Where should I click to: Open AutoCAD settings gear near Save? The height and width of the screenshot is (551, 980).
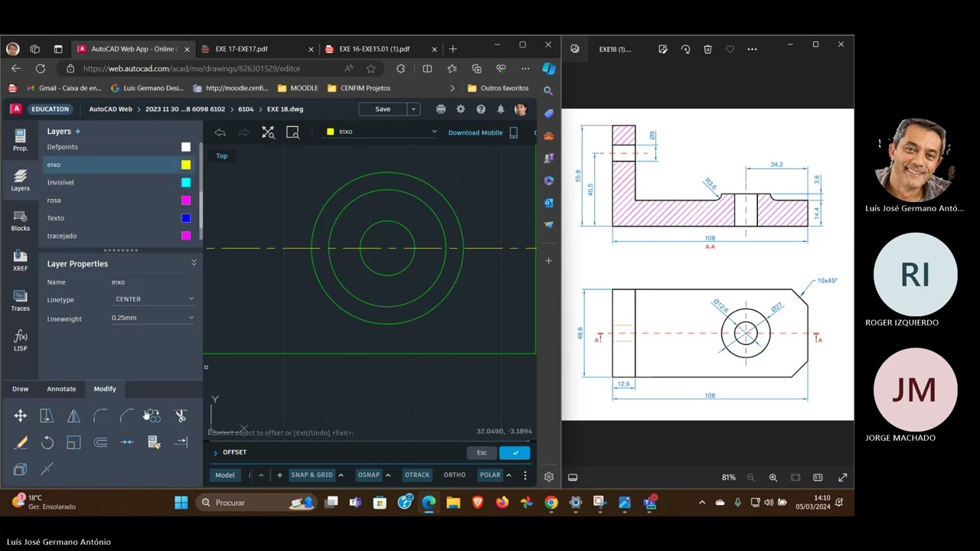click(461, 109)
